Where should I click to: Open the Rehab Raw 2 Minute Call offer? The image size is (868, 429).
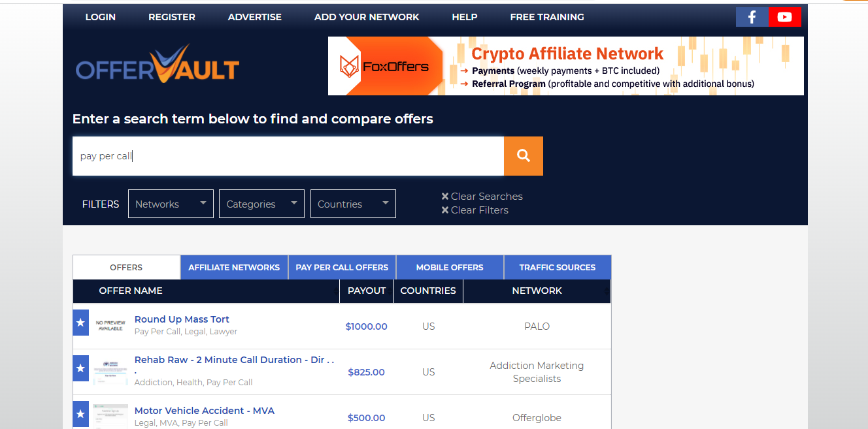click(x=234, y=360)
